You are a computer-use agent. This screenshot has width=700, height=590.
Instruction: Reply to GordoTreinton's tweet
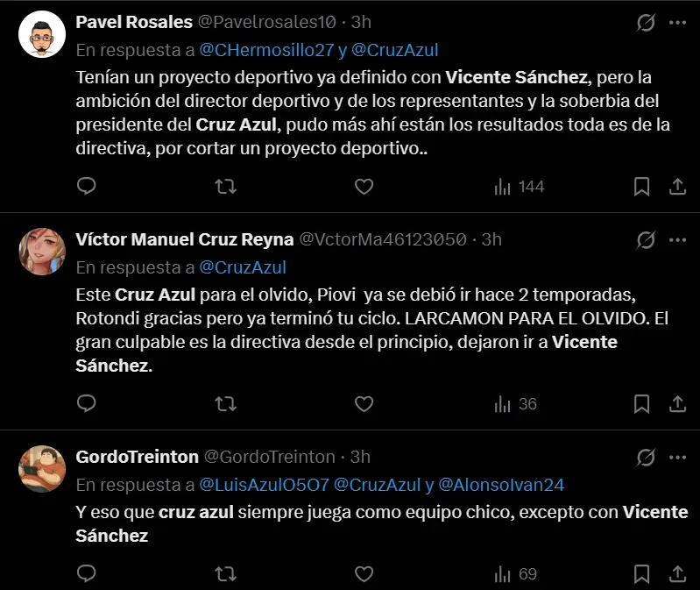[x=86, y=574]
